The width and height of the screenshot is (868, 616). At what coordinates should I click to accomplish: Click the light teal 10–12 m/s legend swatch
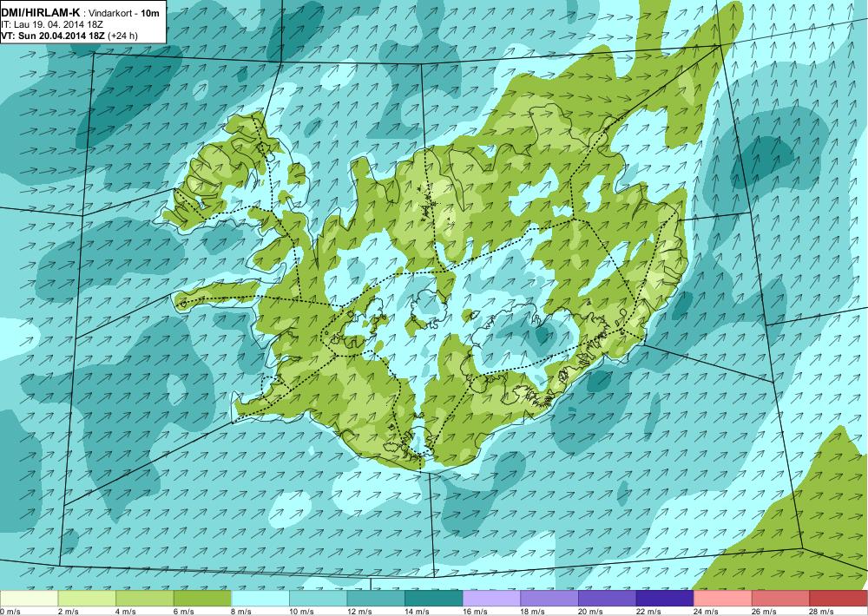319,599
